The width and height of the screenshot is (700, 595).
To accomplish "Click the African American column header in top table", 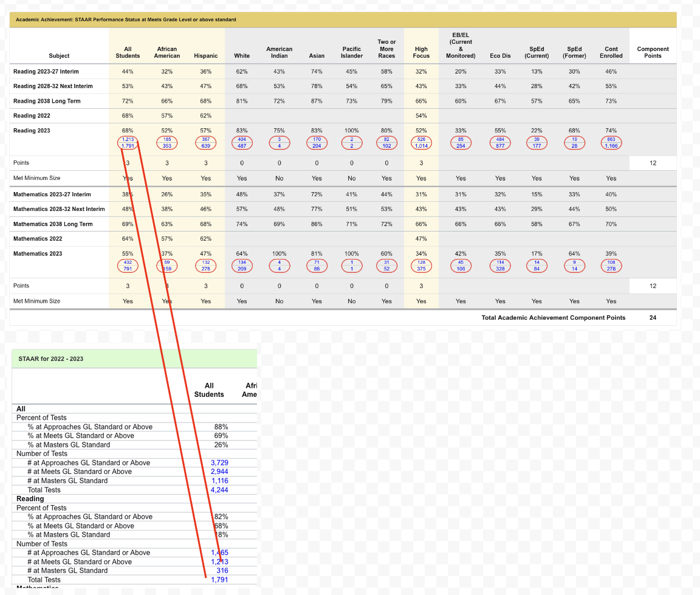I will coord(167,52).
